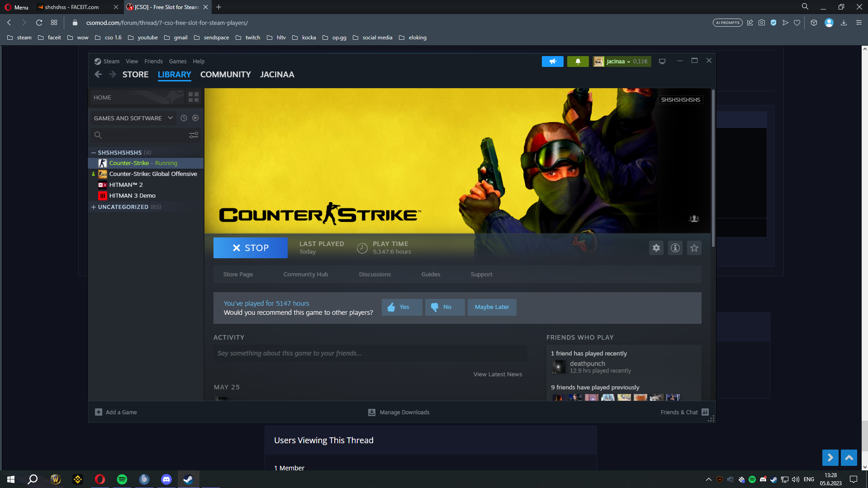868x488 pixels.
Task: Toggle ready-to-play filter icon
Action: click(x=195, y=118)
